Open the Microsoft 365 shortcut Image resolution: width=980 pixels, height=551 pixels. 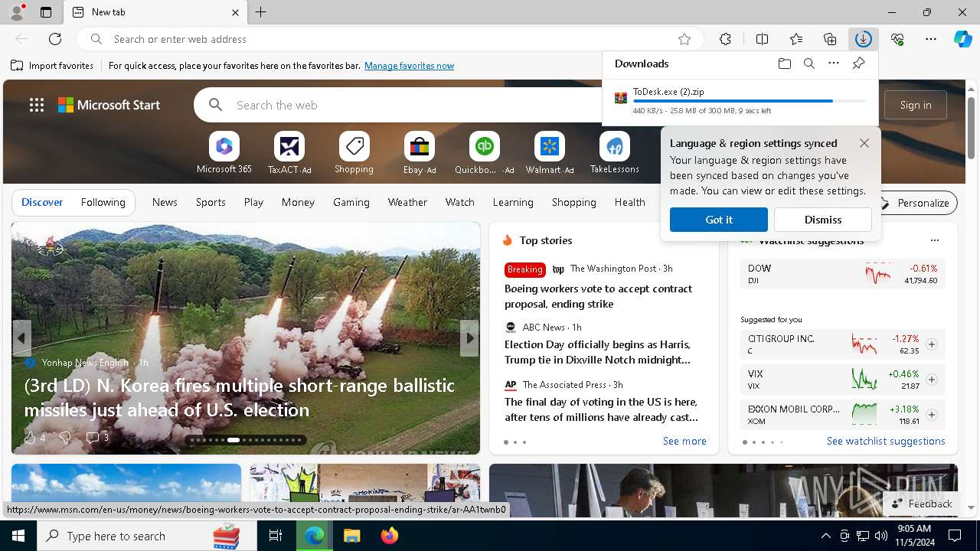pos(224,153)
